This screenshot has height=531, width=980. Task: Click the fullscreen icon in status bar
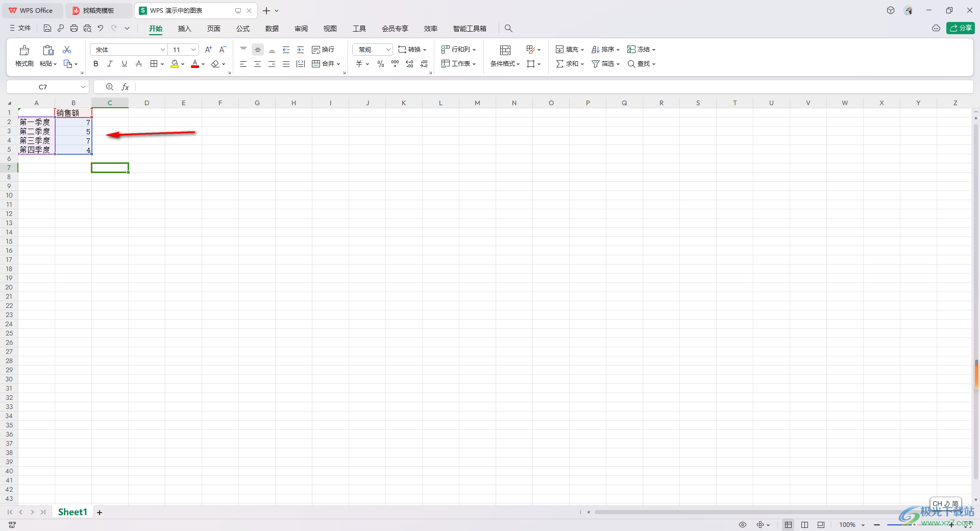tap(968, 525)
